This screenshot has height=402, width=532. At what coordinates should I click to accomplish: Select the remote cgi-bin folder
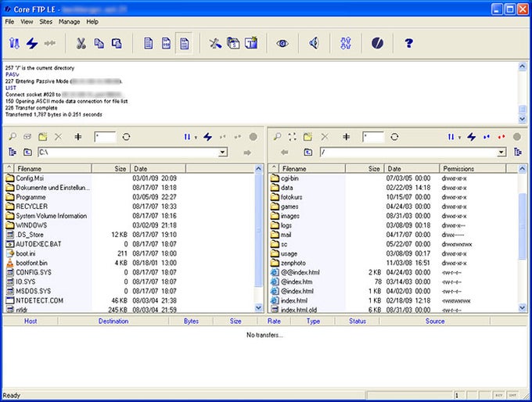pos(289,178)
